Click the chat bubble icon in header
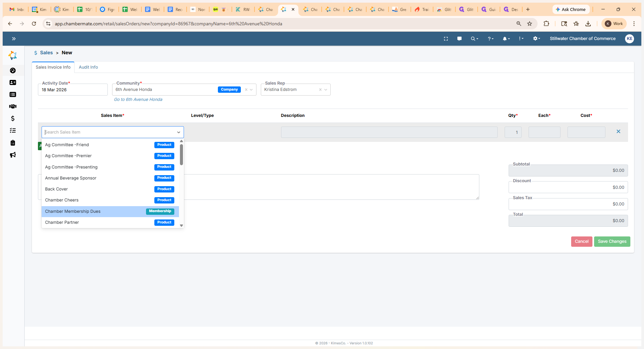Image resolution: width=644 pixels, height=349 pixels. (459, 39)
